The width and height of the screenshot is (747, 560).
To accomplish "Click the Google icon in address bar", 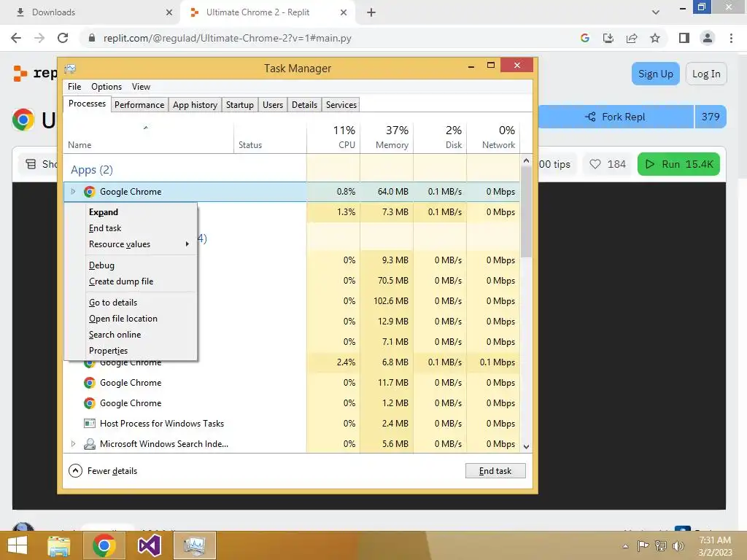I will pos(585,38).
